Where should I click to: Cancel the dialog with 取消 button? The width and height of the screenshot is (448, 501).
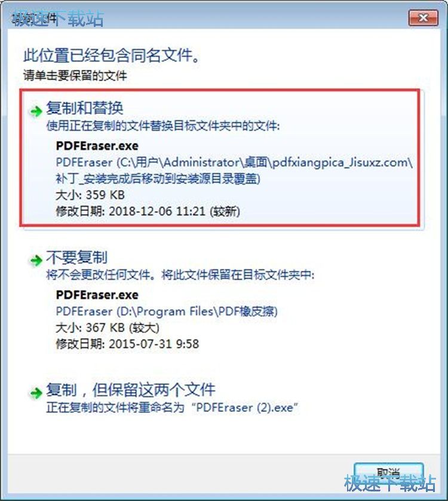(x=388, y=473)
